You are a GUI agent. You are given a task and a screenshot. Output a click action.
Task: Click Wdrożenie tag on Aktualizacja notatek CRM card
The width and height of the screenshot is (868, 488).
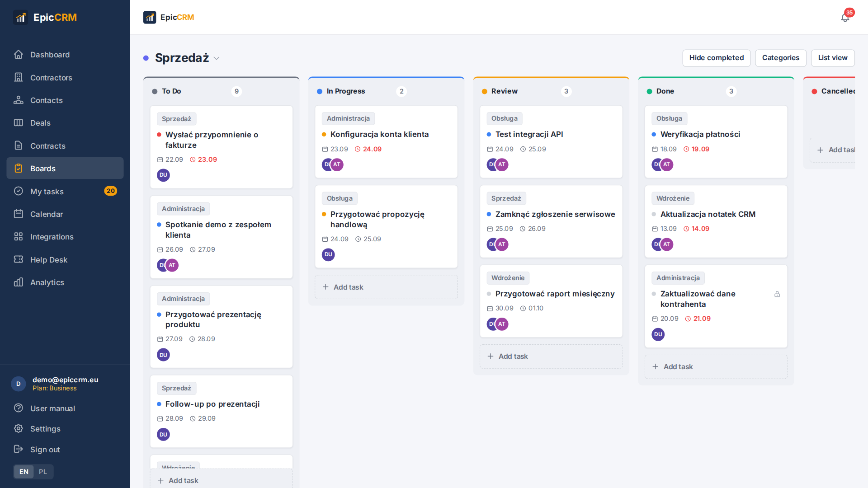coord(673,198)
